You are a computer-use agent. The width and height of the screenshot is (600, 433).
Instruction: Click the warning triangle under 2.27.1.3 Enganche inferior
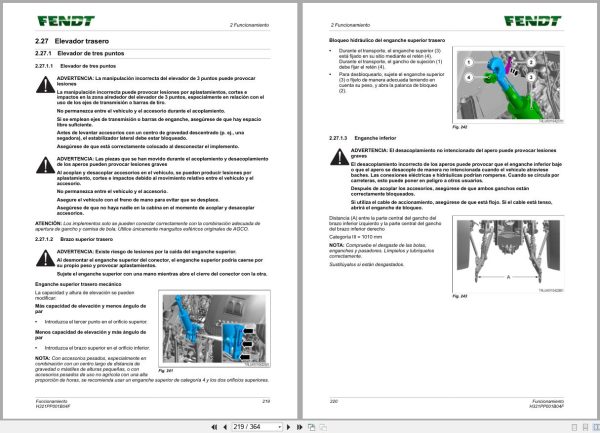339,157
